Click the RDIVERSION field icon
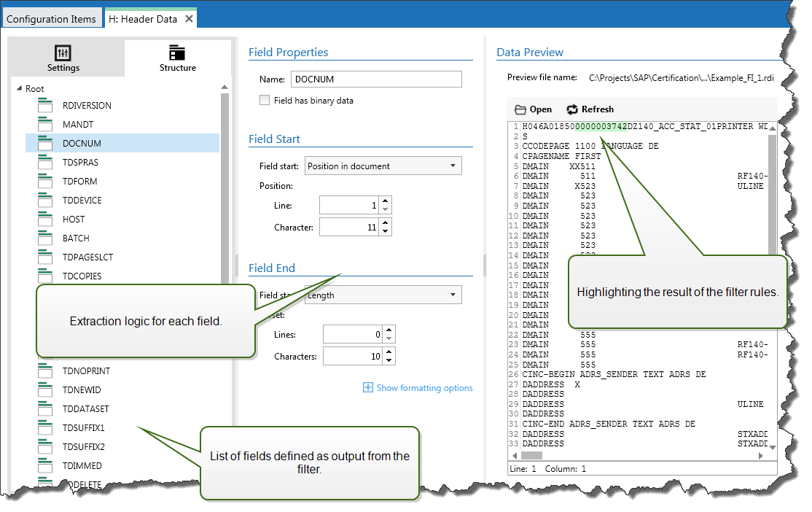 [x=46, y=106]
